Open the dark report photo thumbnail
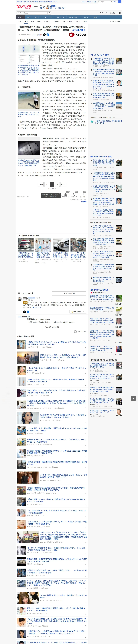This screenshot has height=644, width=138. [x=29, y=148]
